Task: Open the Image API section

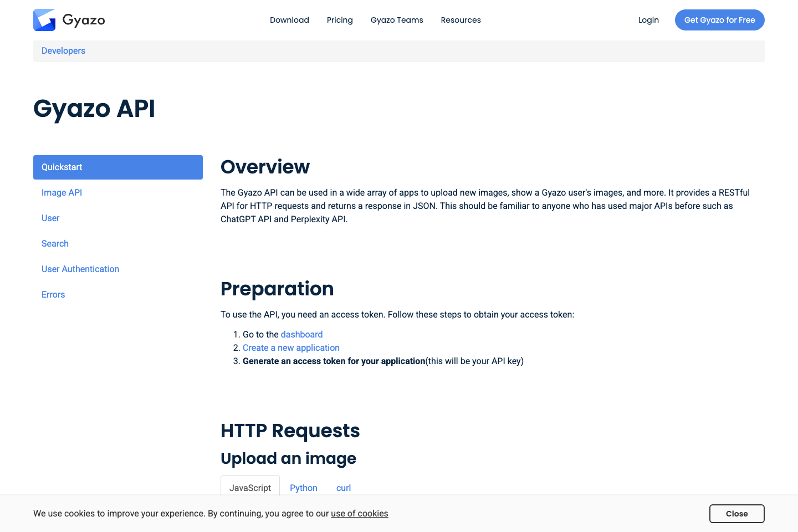Action: [x=62, y=192]
